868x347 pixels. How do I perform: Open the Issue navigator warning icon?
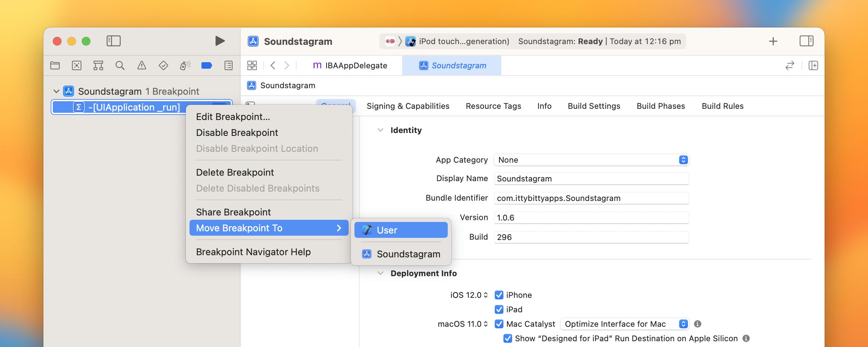pyautogui.click(x=142, y=65)
